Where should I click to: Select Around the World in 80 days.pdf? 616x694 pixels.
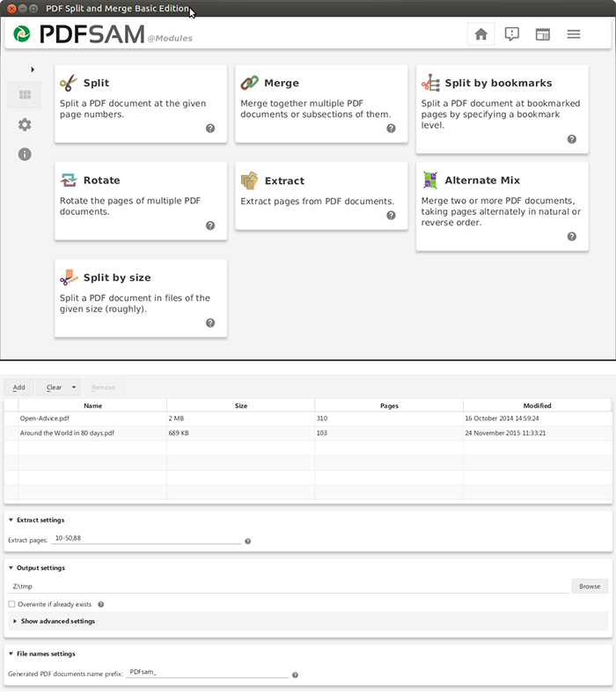(308, 433)
